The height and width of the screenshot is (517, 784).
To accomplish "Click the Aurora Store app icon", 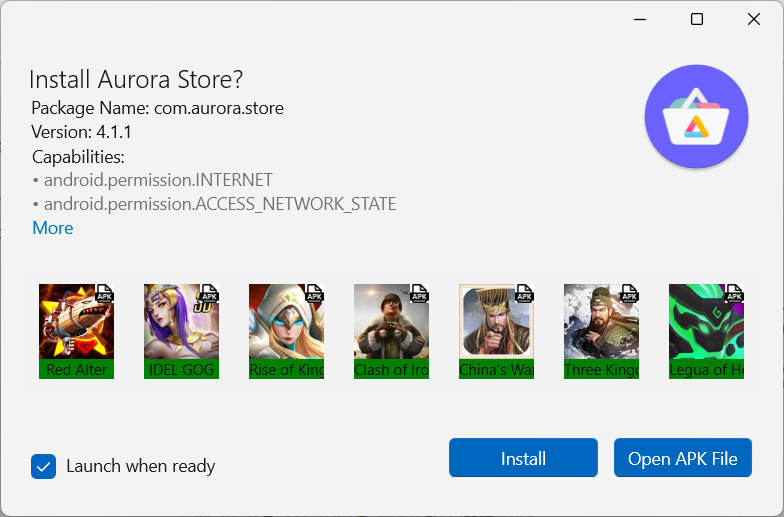I will [x=696, y=116].
